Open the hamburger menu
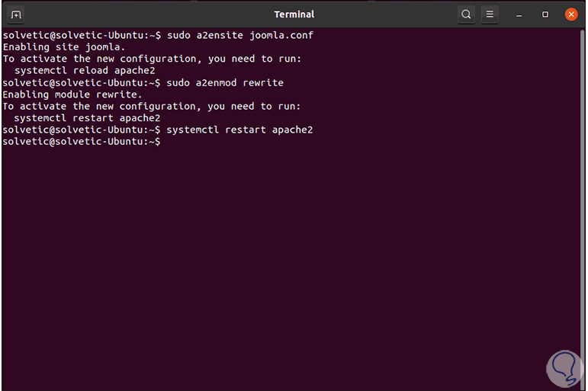Screen dimensions: 588x391 tap(490, 14)
